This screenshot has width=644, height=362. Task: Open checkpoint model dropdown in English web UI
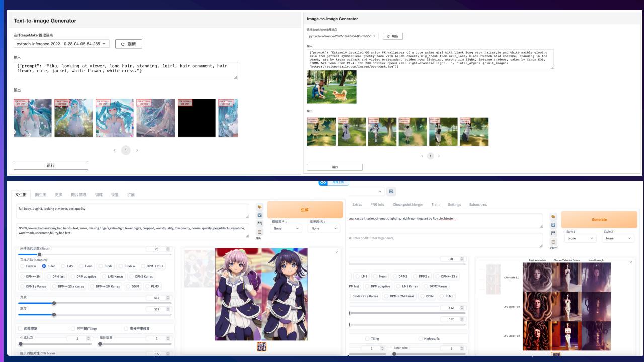coord(366,191)
